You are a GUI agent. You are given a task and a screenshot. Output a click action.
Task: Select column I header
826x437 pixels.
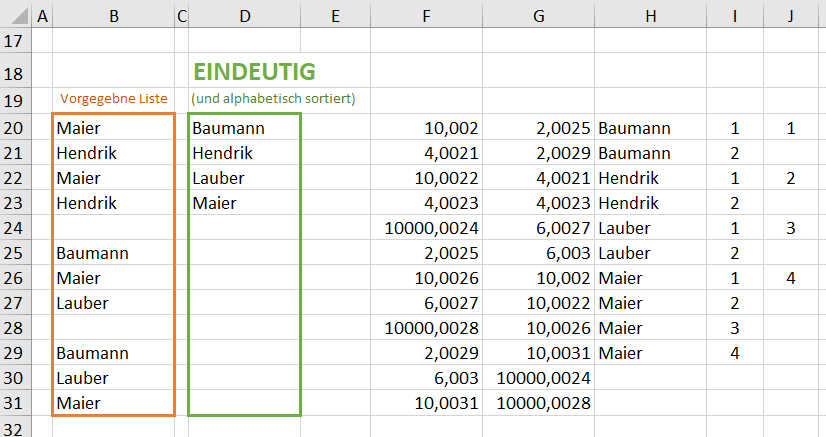point(735,16)
